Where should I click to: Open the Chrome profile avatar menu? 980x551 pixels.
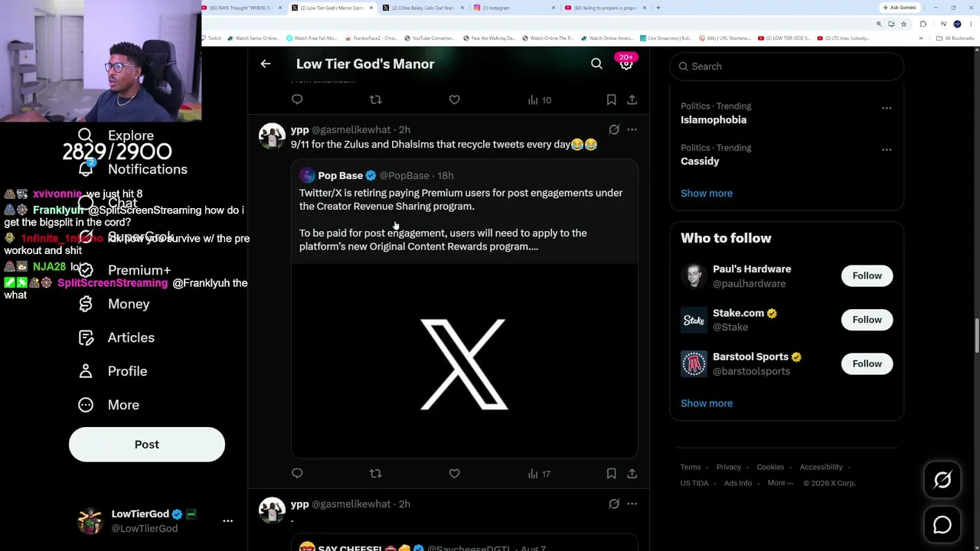957,24
